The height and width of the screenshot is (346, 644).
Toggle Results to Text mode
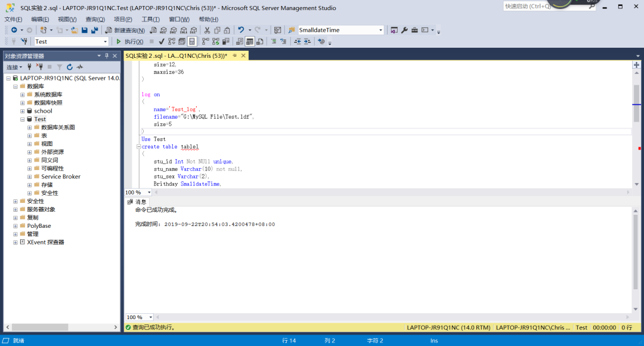click(x=239, y=42)
